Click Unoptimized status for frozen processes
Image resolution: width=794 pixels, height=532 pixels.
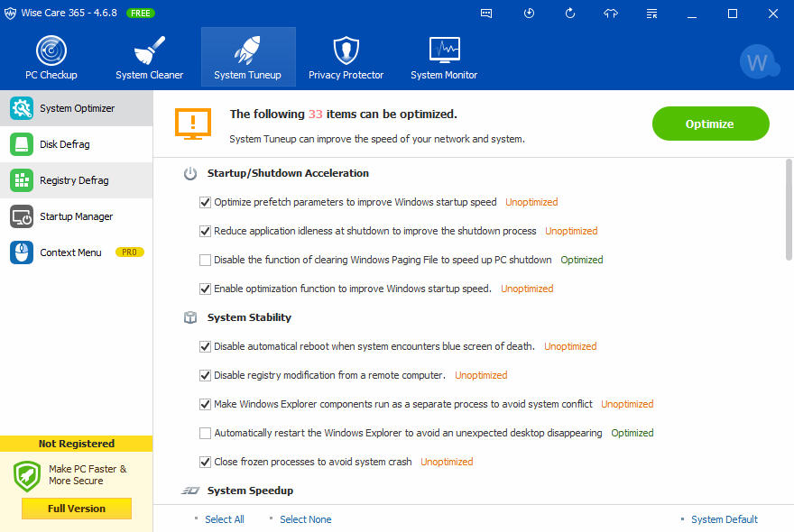tap(447, 462)
